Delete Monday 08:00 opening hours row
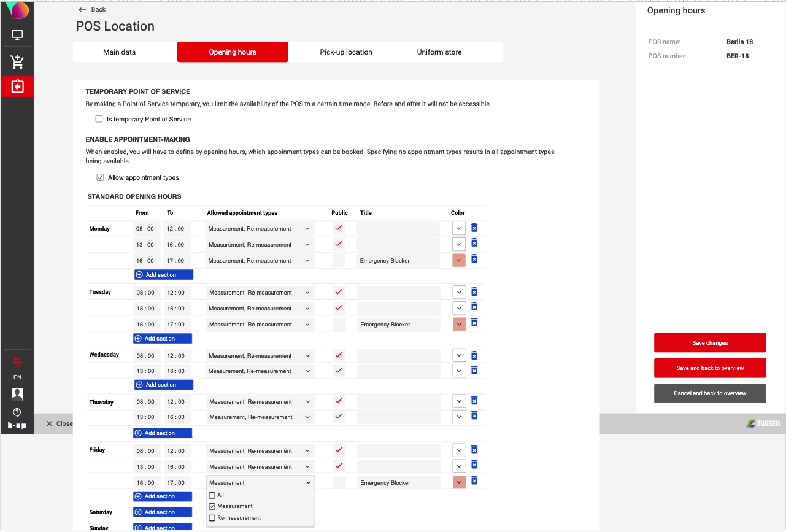This screenshot has width=786, height=532. (474, 228)
